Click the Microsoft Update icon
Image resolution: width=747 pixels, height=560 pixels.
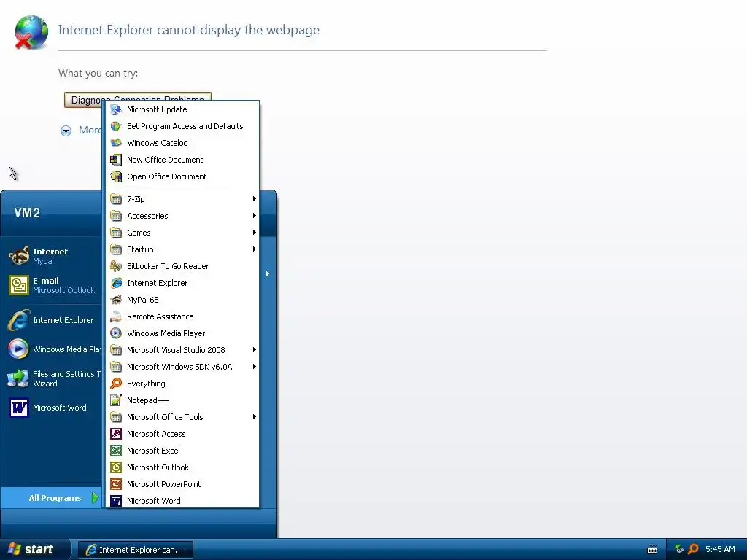tap(116, 109)
